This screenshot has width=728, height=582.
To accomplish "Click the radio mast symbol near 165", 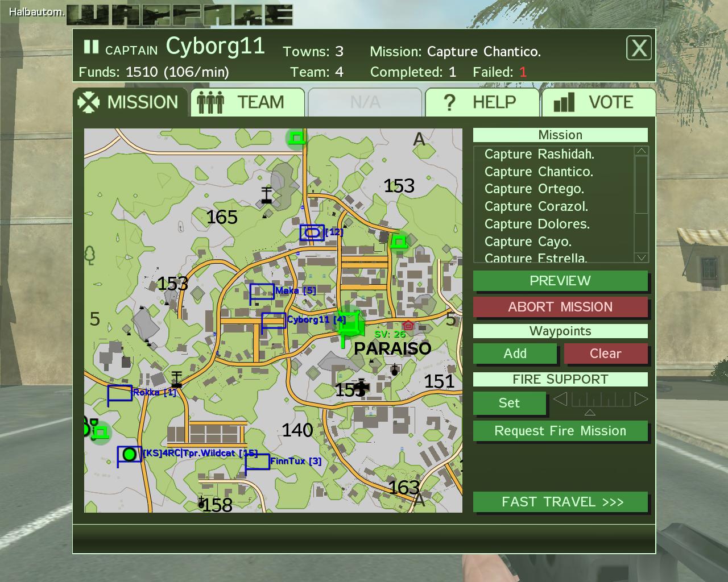I will (266, 196).
